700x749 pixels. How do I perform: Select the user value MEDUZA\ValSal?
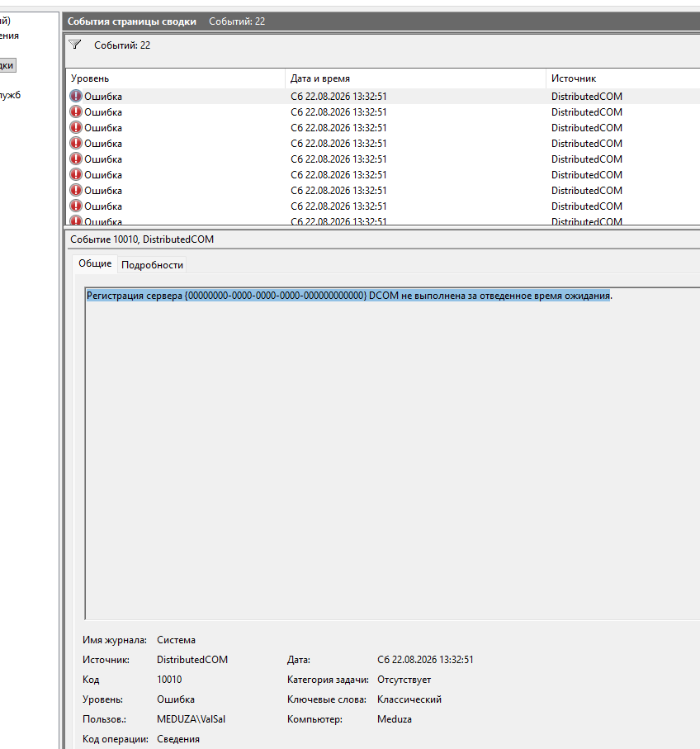191,719
